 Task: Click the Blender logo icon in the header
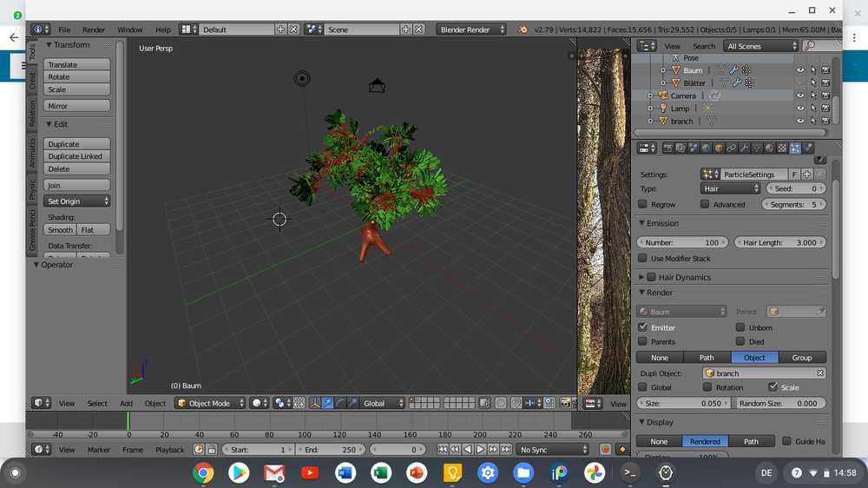[523, 30]
